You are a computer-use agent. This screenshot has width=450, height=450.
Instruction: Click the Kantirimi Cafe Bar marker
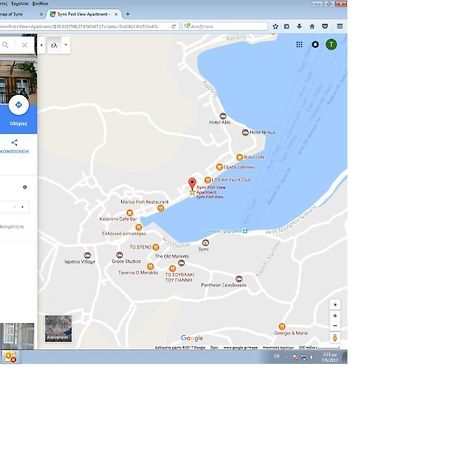(x=130, y=213)
